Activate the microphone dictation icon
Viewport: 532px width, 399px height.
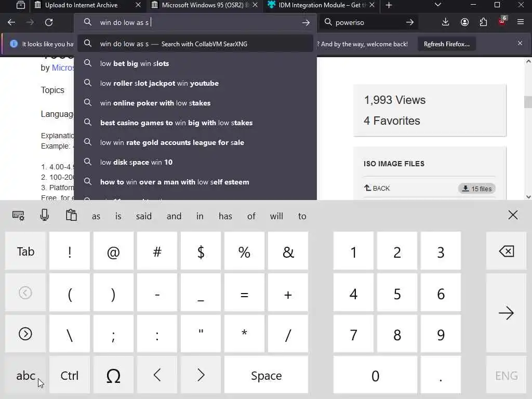[45, 216]
